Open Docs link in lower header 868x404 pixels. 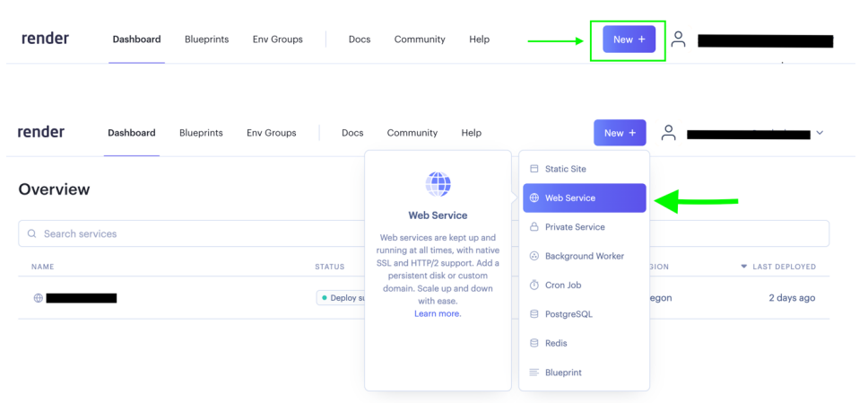pyautogui.click(x=352, y=133)
